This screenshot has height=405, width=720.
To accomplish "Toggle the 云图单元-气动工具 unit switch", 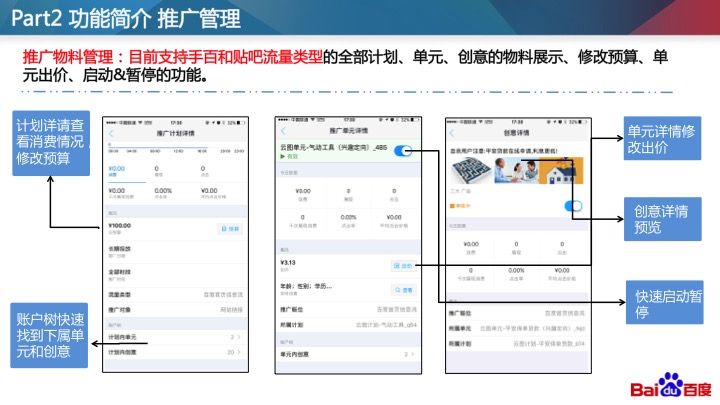I will [403, 151].
